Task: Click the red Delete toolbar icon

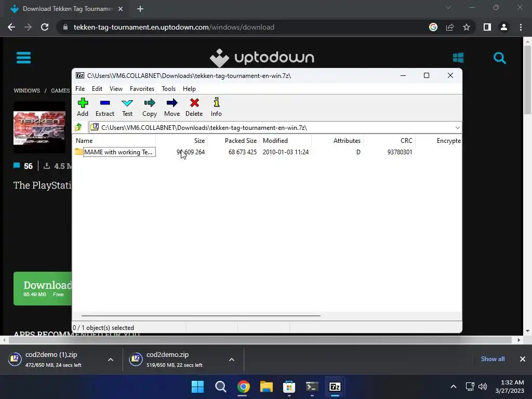Action: pyautogui.click(x=194, y=107)
